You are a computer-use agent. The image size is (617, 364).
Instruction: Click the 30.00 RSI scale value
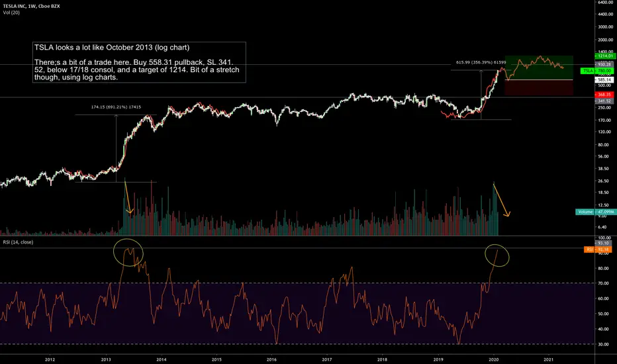coord(604,344)
